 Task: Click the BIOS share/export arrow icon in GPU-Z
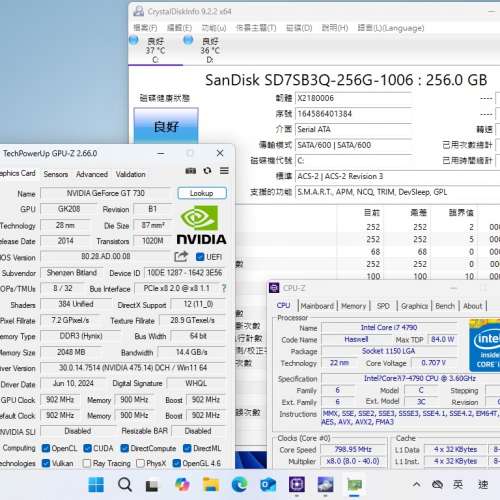click(x=181, y=256)
